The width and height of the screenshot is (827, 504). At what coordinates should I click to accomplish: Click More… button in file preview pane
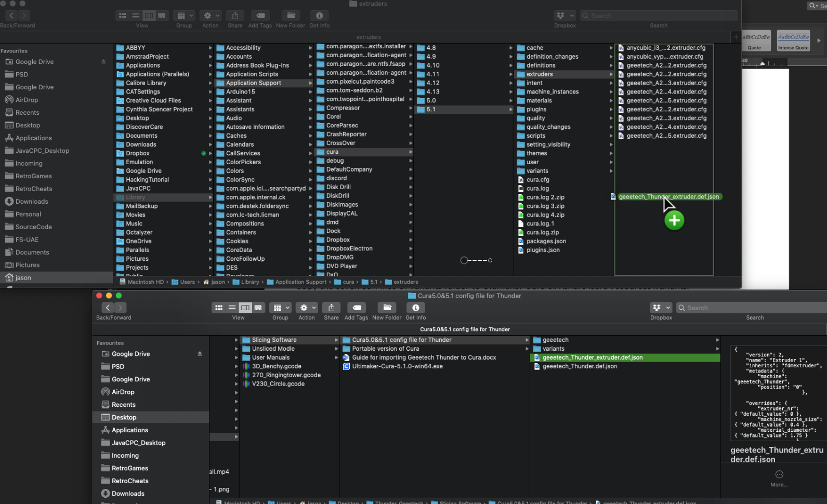pos(779,478)
